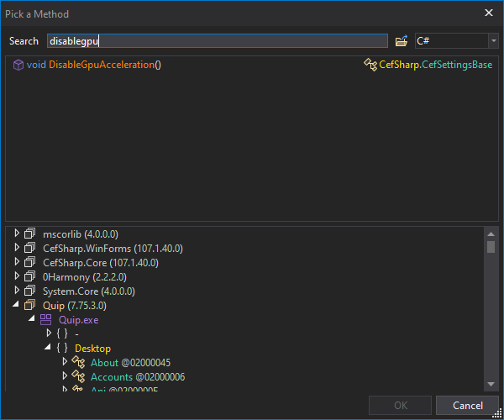The width and height of the screenshot is (504, 420).
Task: Click the 0Harmony assembly icon
Action: [30, 276]
